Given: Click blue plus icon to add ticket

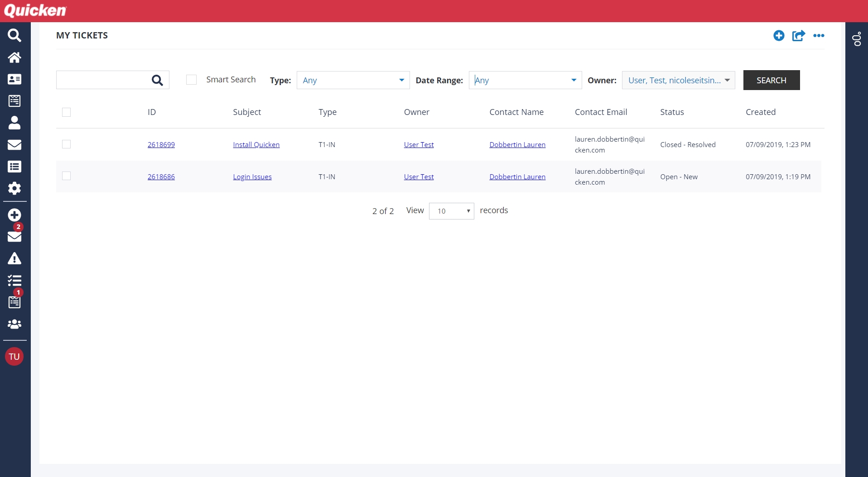Looking at the screenshot, I should tap(779, 36).
